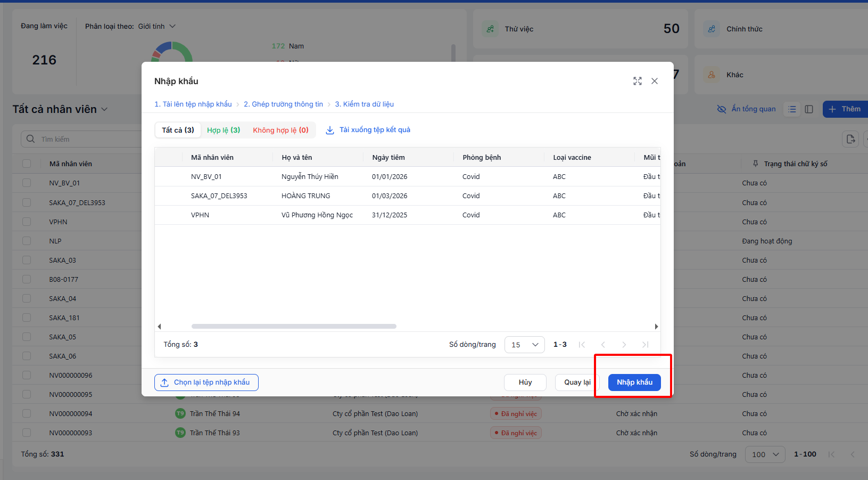Click Quay lại to go back
The height and width of the screenshot is (480, 868).
[x=577, y=383]
